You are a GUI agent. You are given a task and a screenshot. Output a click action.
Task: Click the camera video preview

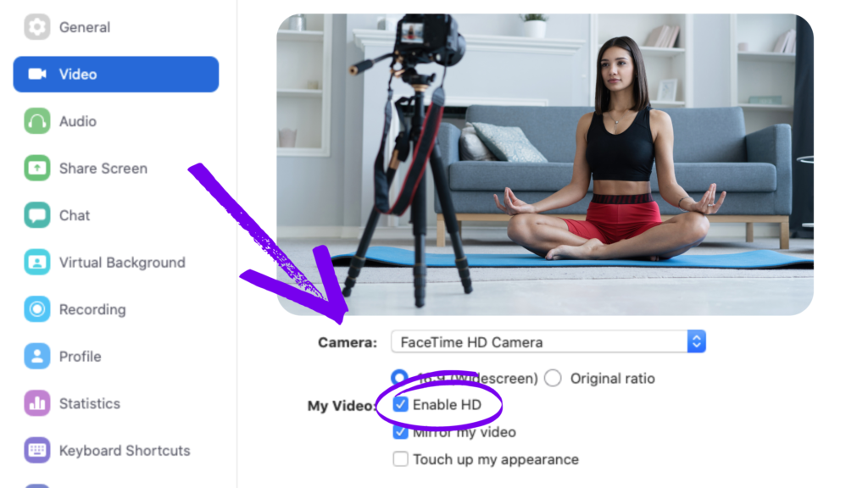point(545,164)
